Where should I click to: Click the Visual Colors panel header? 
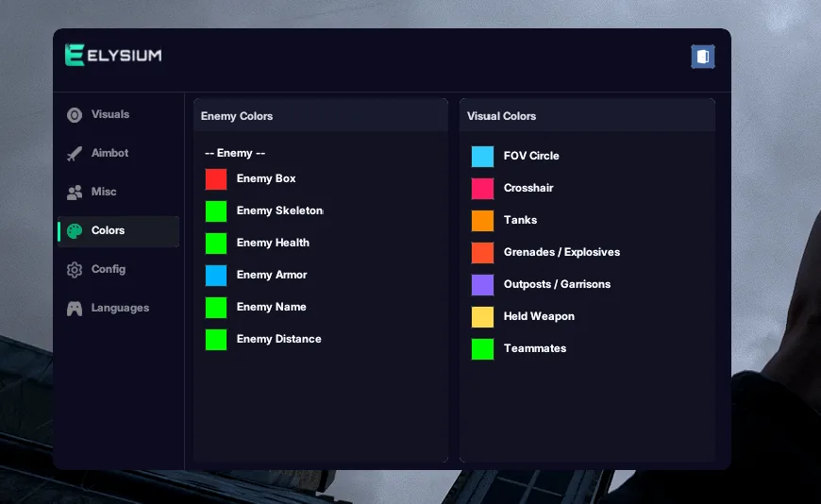(x=587, y=116)
